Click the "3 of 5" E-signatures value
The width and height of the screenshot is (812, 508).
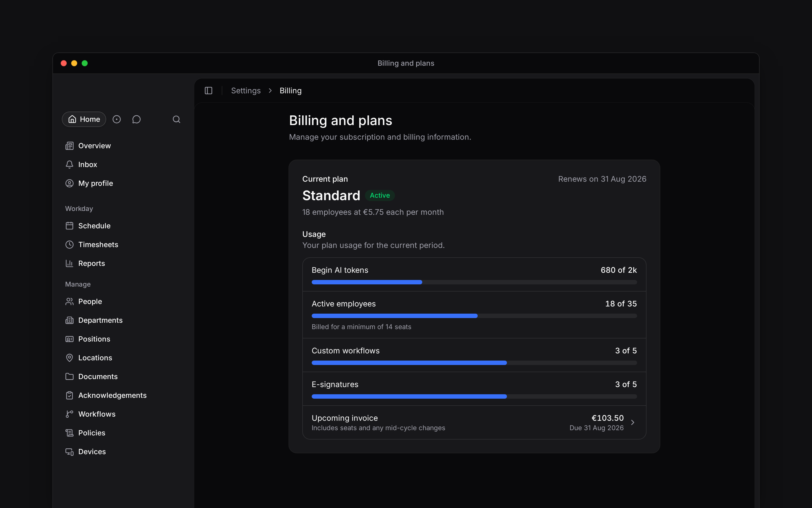[626, 384]
